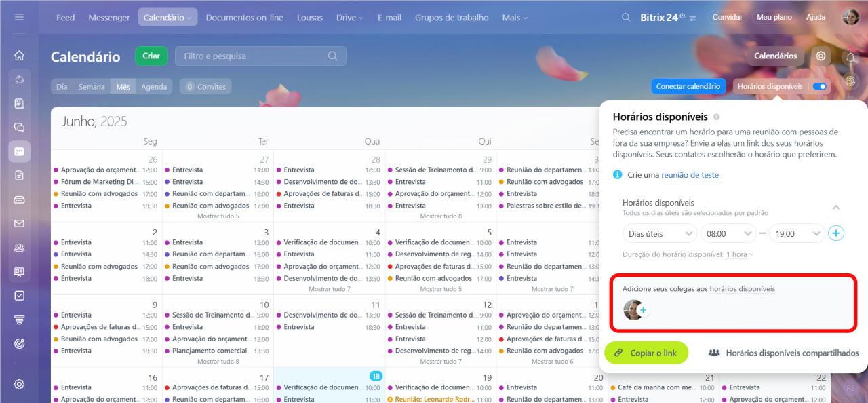The width and height of the screenshot is (868, 403).
Task: Open the target goal icon in sidebar
Action: pos(19,343)
